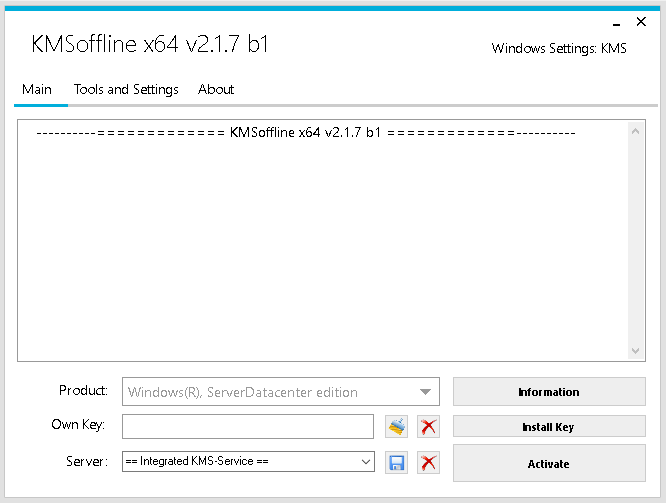Click the paste key icon beside Own Key
Screen dimensions: 666x503
tap(397, 427)
